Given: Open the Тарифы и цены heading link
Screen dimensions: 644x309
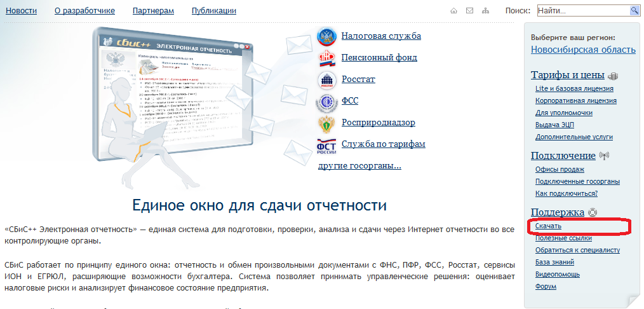Looking at the screenshot, I should coord(568,75).
